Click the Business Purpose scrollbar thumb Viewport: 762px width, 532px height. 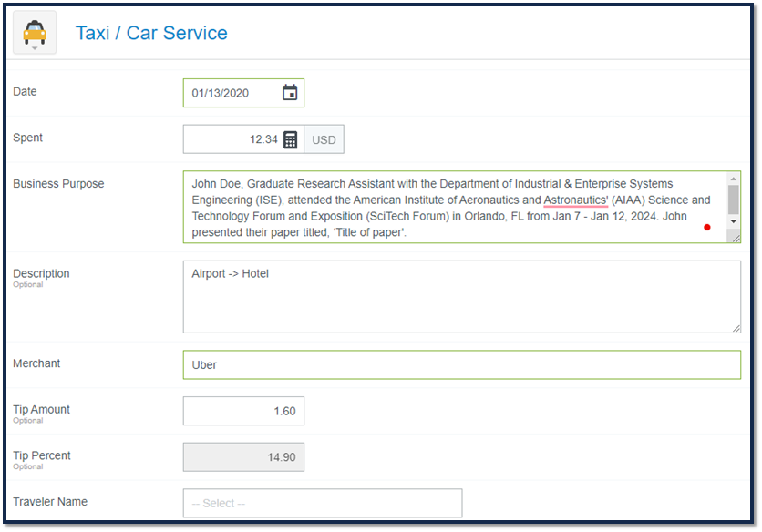(x=734, y=199)
